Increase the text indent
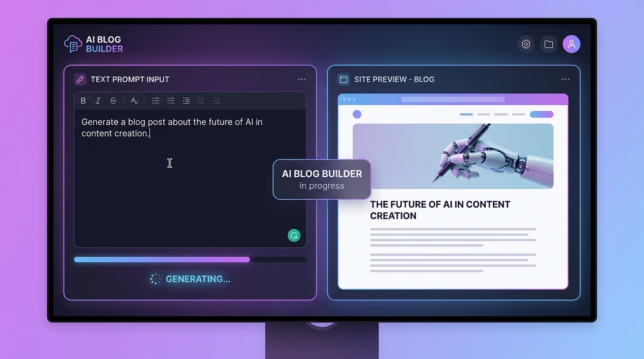The width and height of the screenshot is (644, 359). click(186, 101)
